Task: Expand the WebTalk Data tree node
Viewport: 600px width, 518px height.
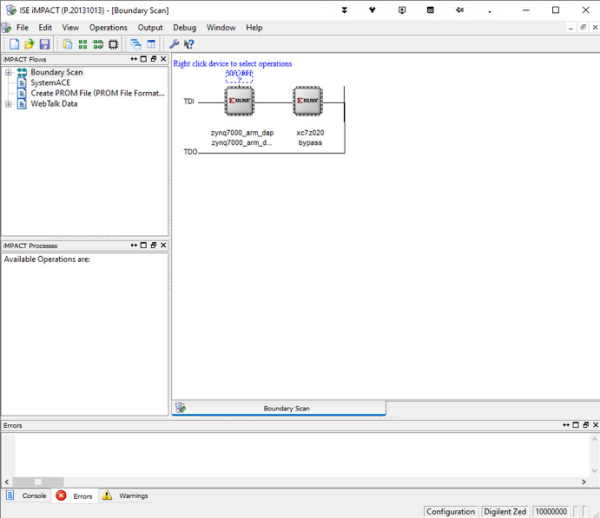Action: 8,104
